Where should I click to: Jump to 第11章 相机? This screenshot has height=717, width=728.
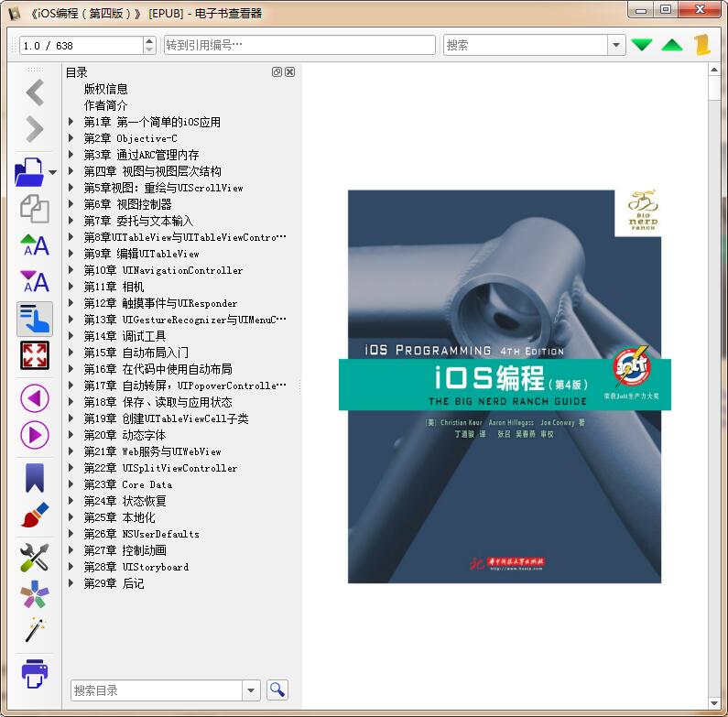tap(114, 287)
